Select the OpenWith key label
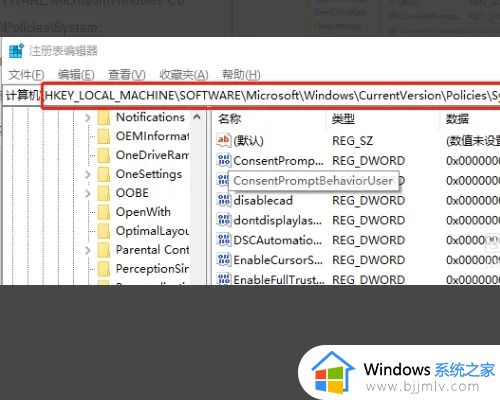Screen dimensions: 500x400 (x=143, y=212)
